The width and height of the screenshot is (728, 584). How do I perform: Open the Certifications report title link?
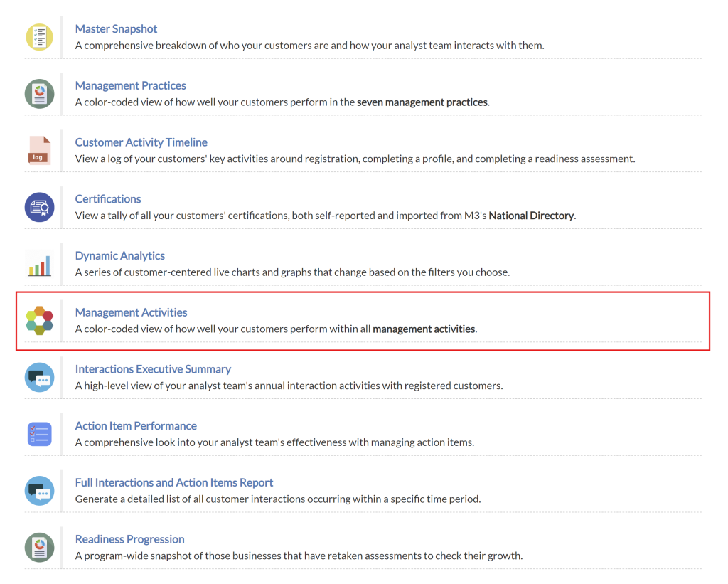[108, 199]
